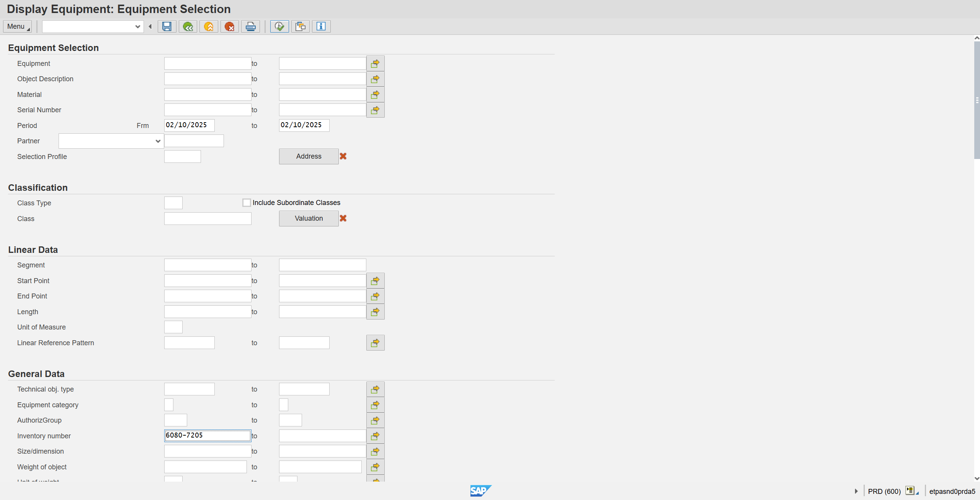The width and height of the screenshot is (980, 500).
Task: Click the Information icon in toolbar
Action: click(x=321, y=26)
